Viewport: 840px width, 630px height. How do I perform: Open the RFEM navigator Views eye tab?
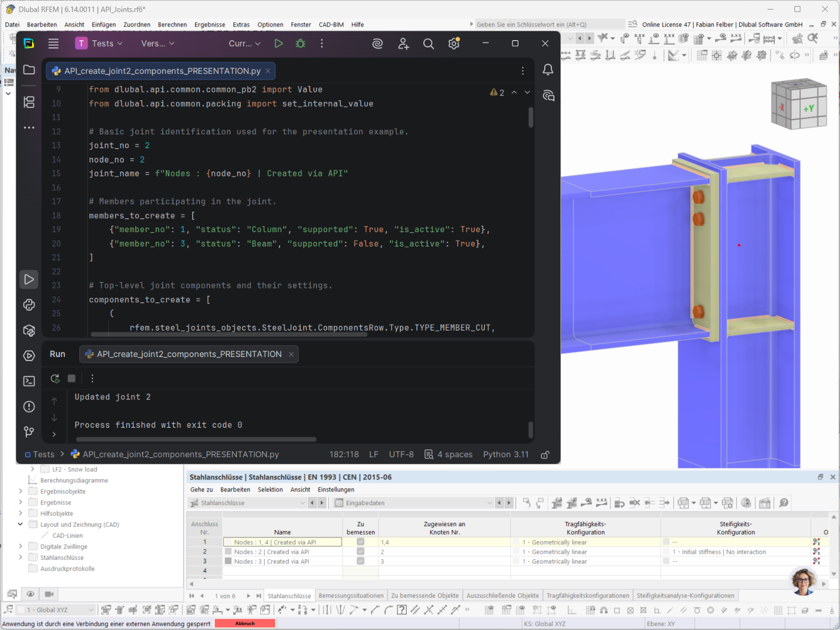tap(30, 594)
